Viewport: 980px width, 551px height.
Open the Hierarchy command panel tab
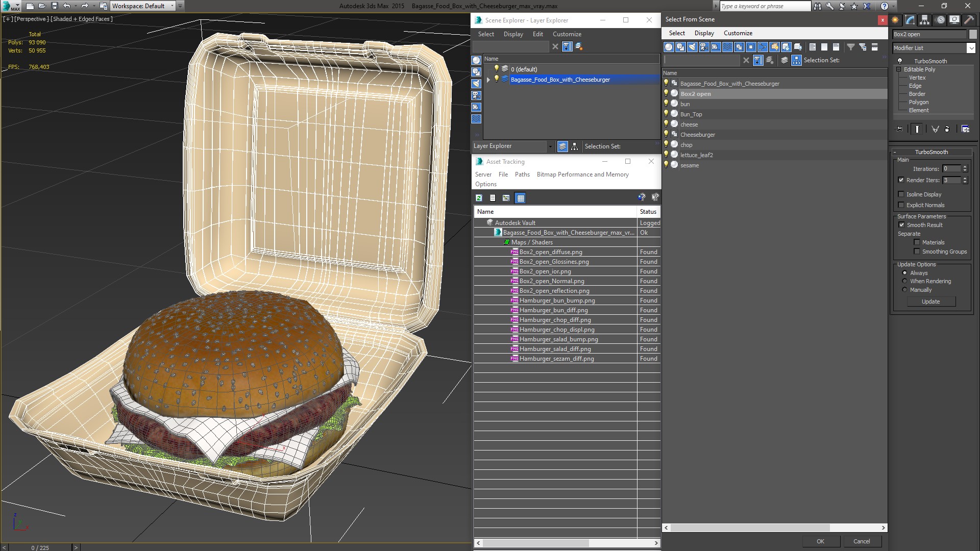(x=925, y=20)
